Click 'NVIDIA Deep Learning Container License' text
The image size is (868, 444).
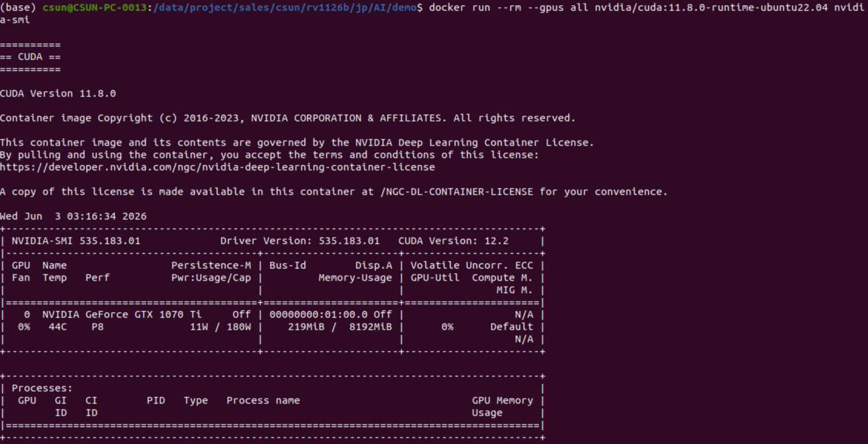point(472,143)
